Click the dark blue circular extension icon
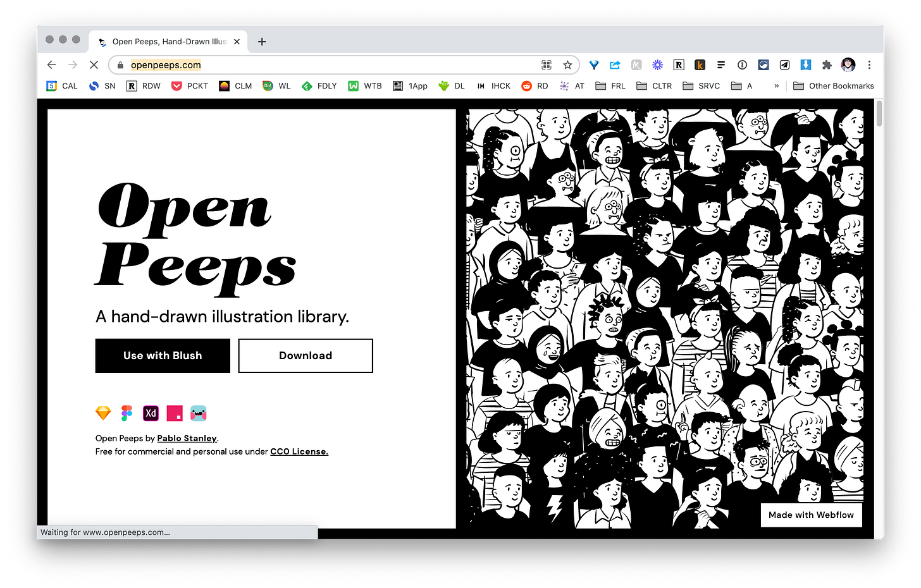 click(x=763, y=64)
